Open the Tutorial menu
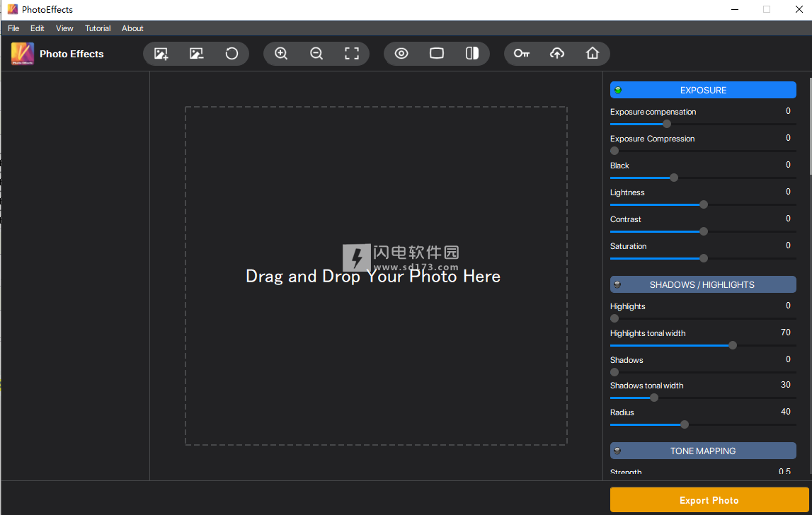The width and height of the screenshot is (812, 515). 98,28
